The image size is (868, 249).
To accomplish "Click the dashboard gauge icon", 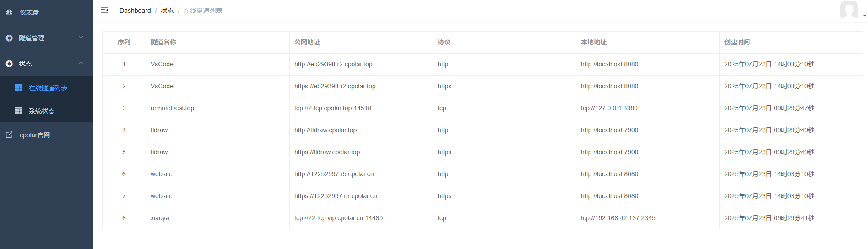I will point(9,12).
